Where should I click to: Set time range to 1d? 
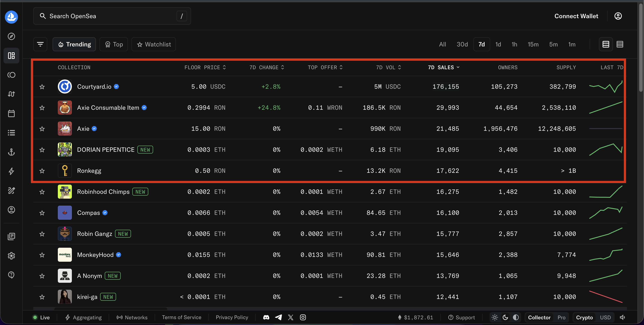[x=498, y=44]
